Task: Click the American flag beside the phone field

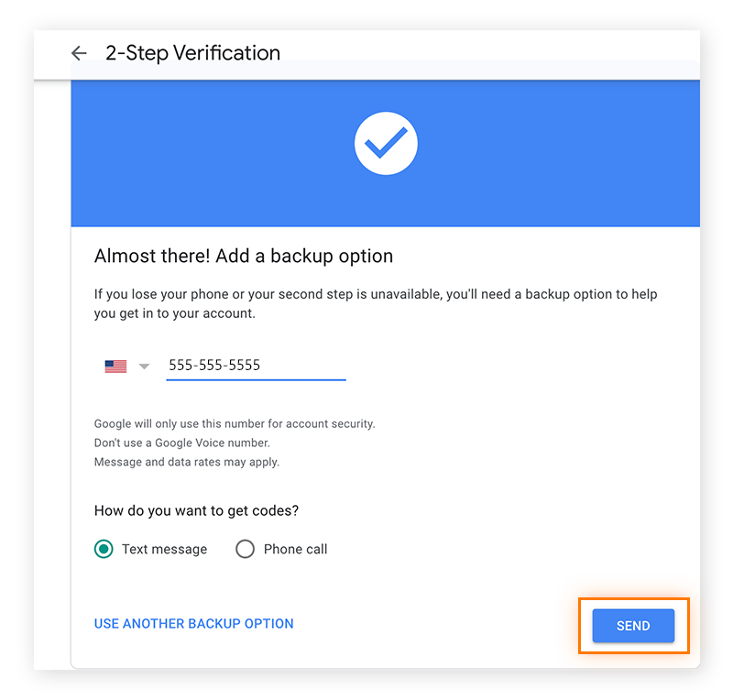Action: pyautogui.click(x=114, y=365)
